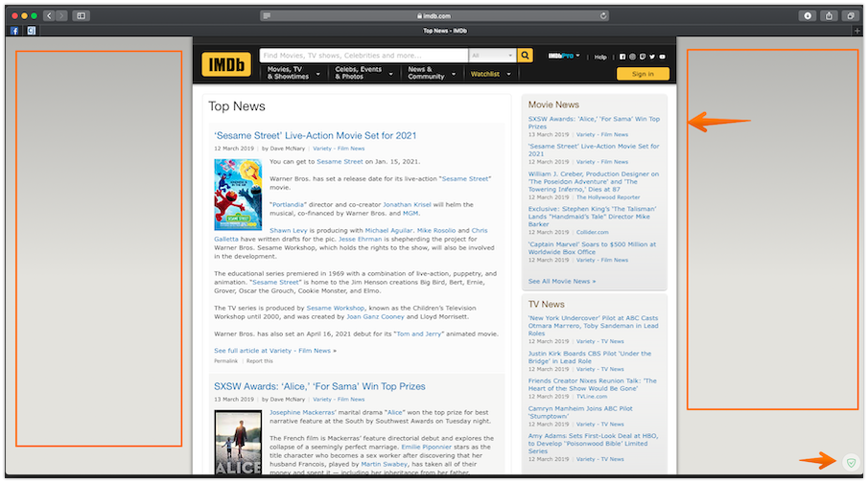Click the Collider.com source link
Image resolution: width=868 pixels, height=483 pixels.
pos(593,232)
